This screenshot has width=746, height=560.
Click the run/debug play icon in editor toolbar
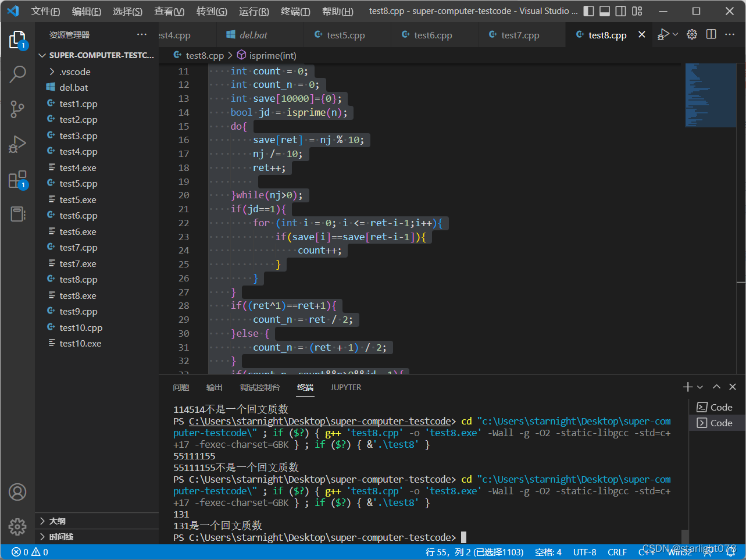pyautogui.click(x=663, y=34)
